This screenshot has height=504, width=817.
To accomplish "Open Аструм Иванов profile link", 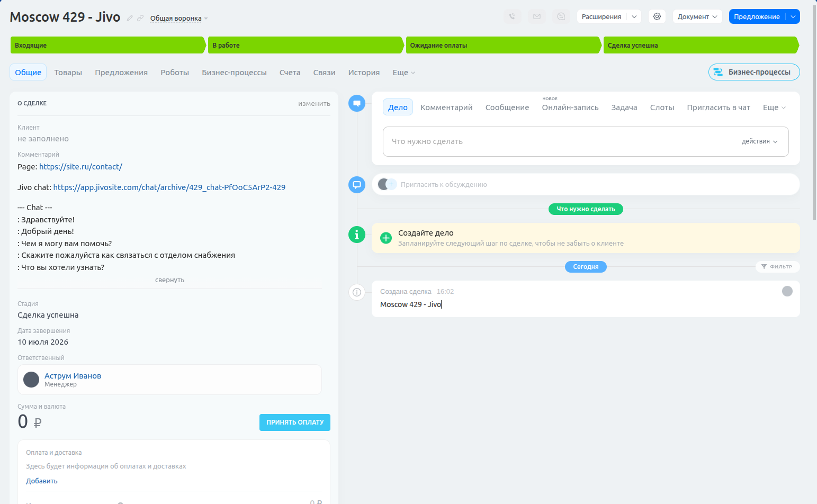I will [x=73, y=376].
